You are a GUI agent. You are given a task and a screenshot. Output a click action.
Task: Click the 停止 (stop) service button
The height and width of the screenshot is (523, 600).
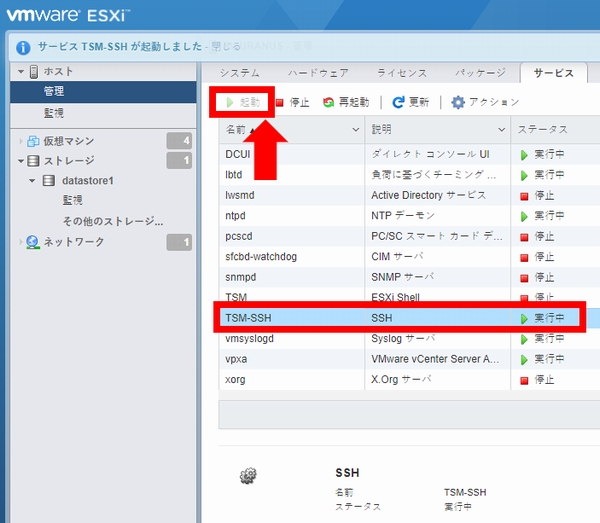point(293,102)
